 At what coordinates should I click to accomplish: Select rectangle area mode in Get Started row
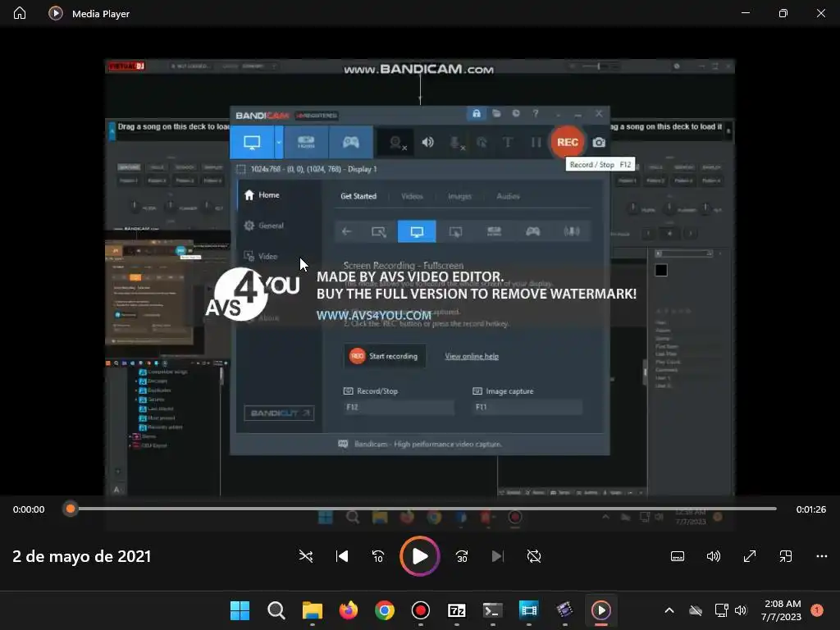(379, 231)
